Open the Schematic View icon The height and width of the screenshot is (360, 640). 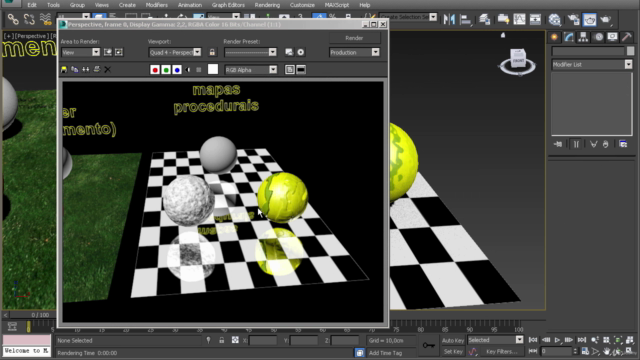point(535,19)
